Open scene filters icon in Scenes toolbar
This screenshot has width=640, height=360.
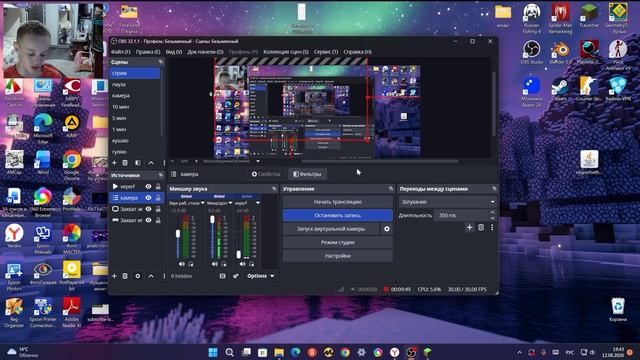138,163
